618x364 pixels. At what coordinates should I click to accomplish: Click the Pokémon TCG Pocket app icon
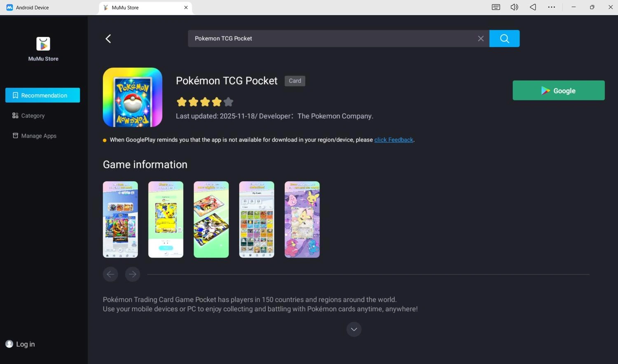coord(132,97)
